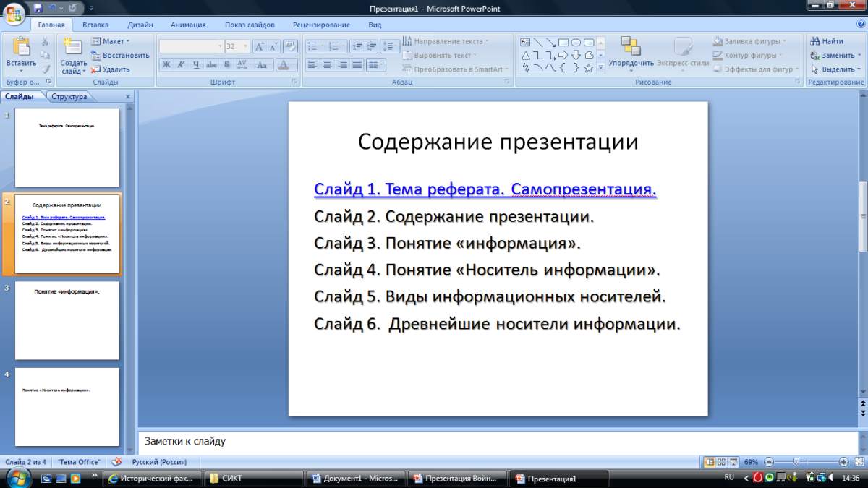The image size is (868, 488).
Task: Expand the Layout (Макет) dropdown
Action: (x=127, y=41)
